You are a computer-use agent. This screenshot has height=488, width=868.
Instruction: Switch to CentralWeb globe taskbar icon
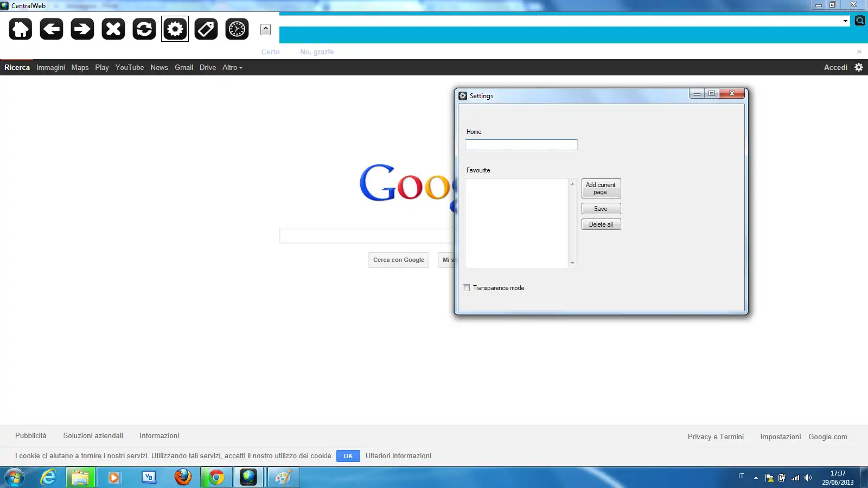point(249,477)
